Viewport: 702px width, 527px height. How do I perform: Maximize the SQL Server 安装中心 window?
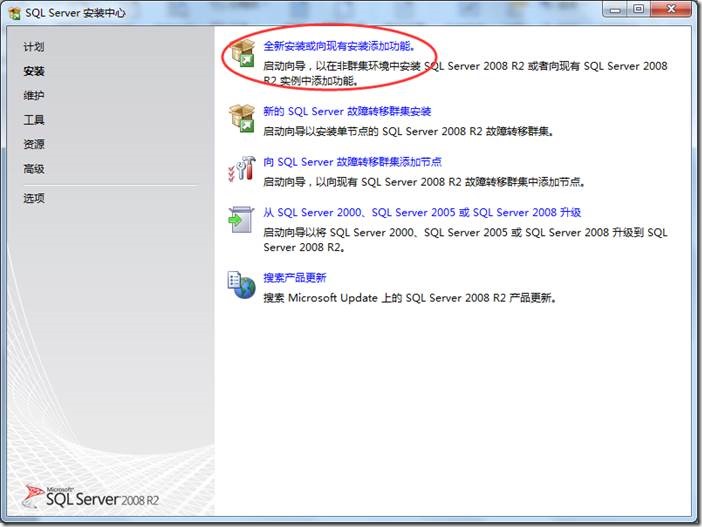(639, 9)
